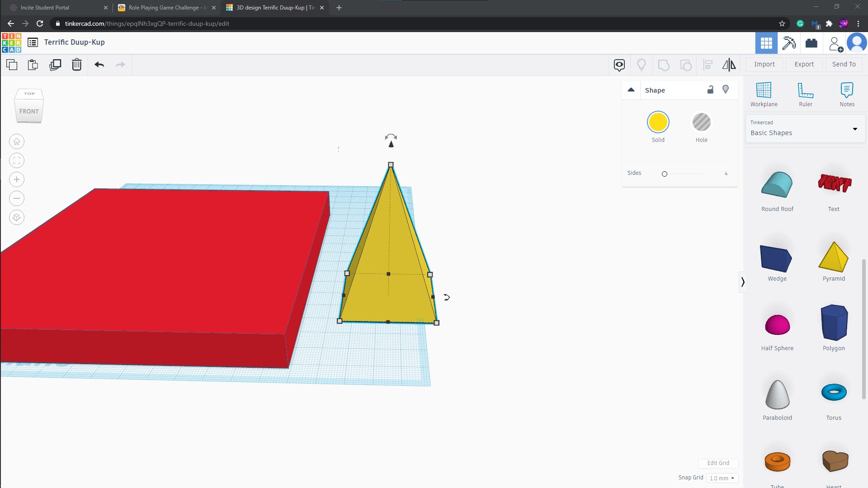
Task: Enable the lock shape option
Action: click(711, 89)
